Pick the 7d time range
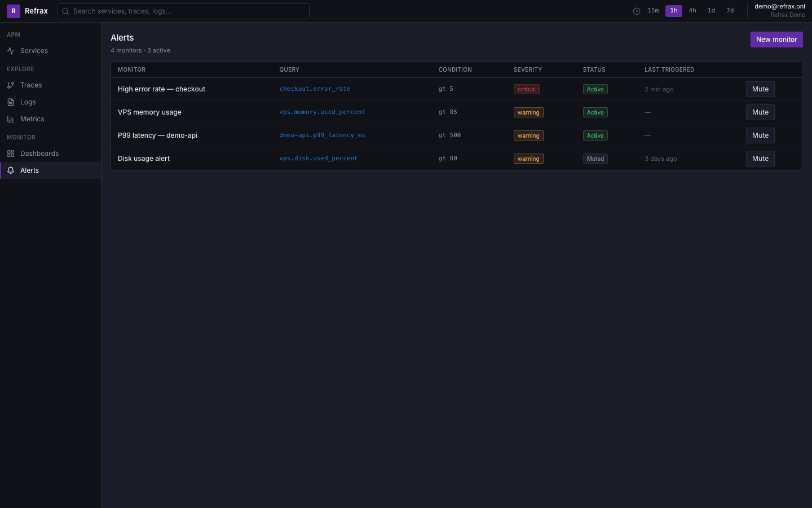The image size is (812, 508). [x=730, y=11]
